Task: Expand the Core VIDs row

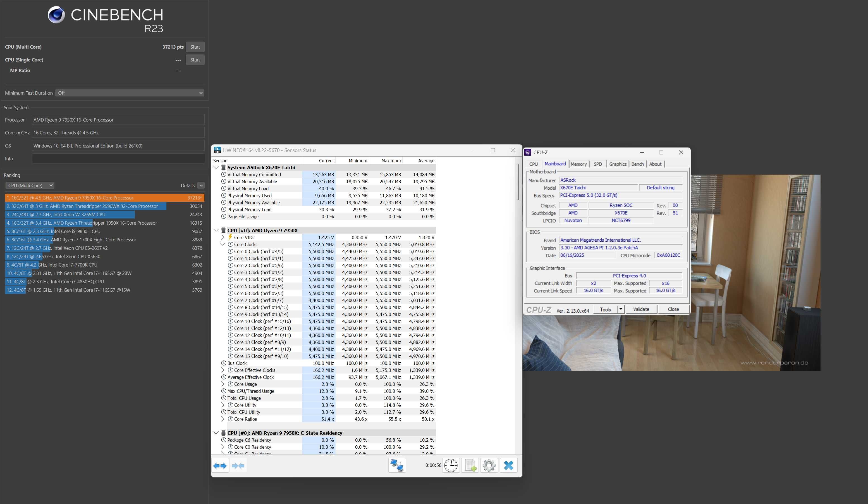Action: point(223,237)
